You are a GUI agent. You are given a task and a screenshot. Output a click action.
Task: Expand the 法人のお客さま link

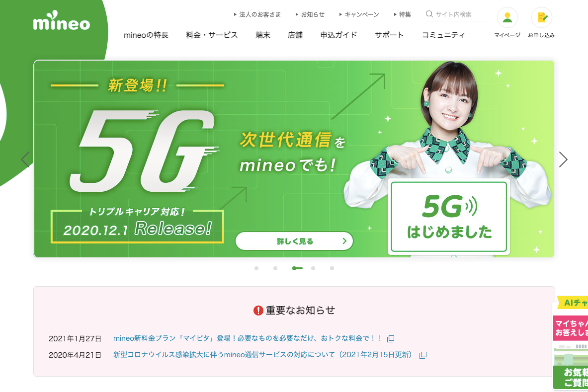257,14
